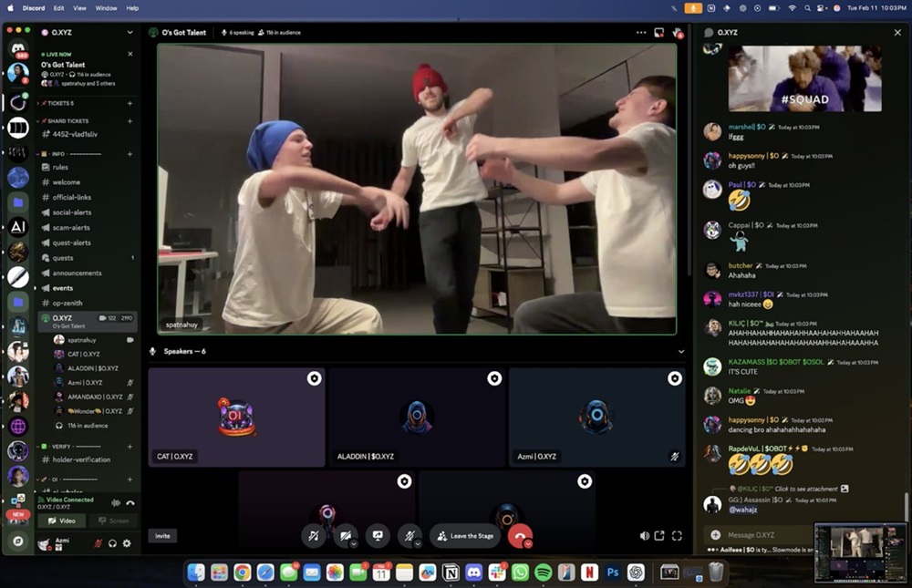
Task: Click the share screen button in stage controls
Action: pos(378,536)
